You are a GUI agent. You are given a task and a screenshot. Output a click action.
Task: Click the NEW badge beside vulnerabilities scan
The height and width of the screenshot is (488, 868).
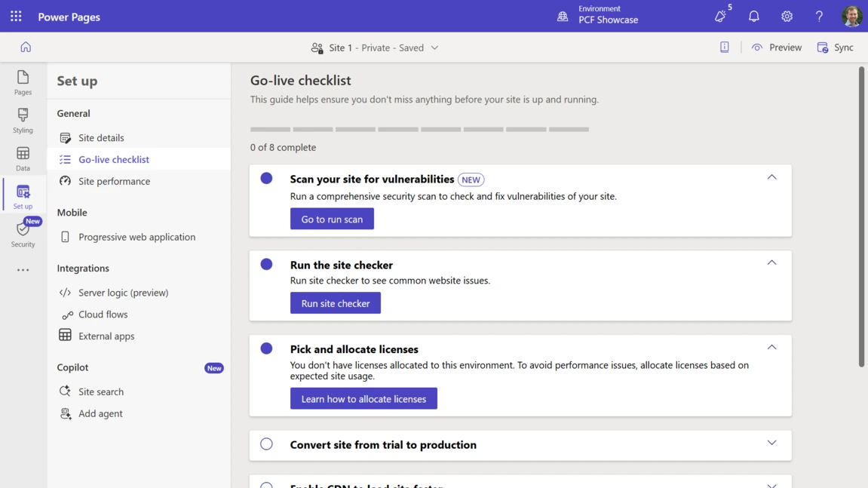pos(471,180)
